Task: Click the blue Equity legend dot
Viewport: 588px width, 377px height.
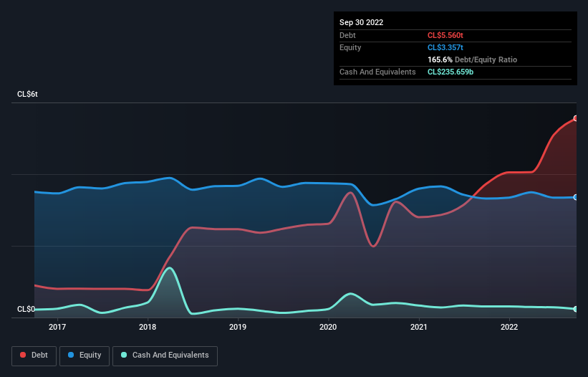Action: pos(71,355)
